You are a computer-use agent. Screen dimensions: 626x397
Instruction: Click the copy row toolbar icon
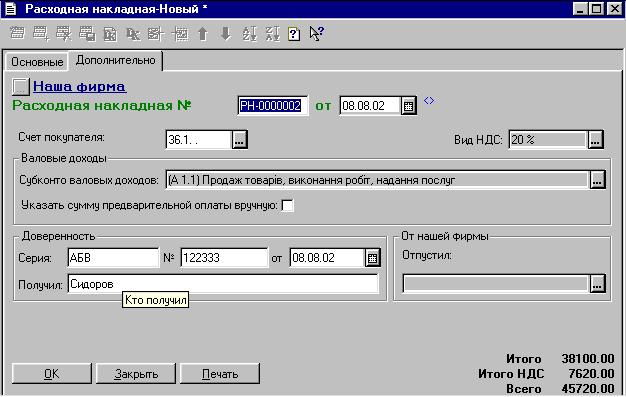coord(87,34)
